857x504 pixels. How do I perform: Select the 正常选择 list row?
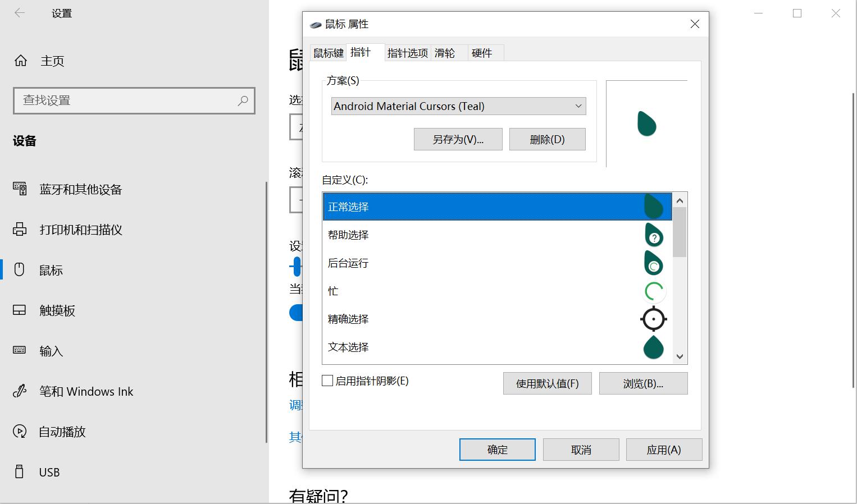(x=483, y=207)
